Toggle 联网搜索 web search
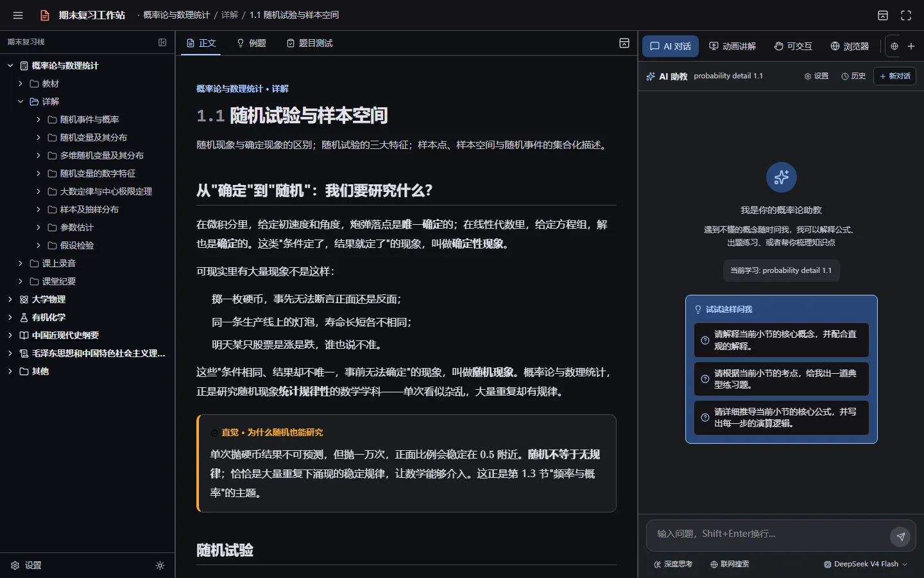The width and height of the screenshot is (924, 578). (730, 565)
